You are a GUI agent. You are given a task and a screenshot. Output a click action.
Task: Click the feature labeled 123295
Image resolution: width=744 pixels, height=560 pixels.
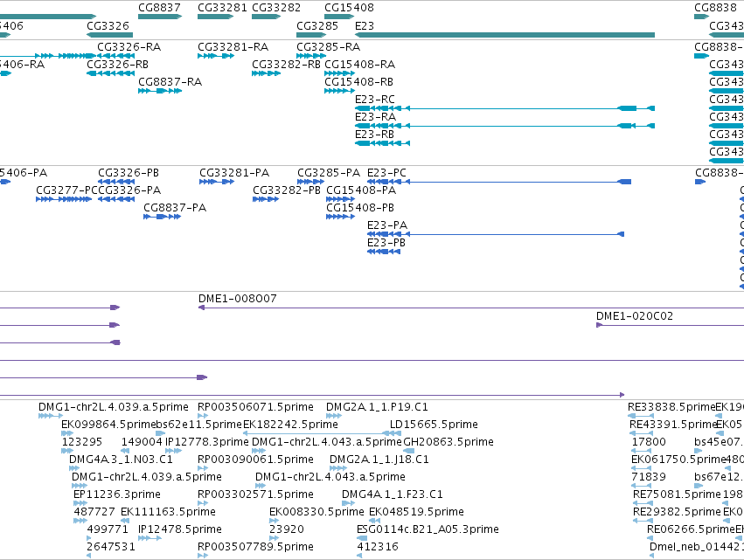click(67, 451)
